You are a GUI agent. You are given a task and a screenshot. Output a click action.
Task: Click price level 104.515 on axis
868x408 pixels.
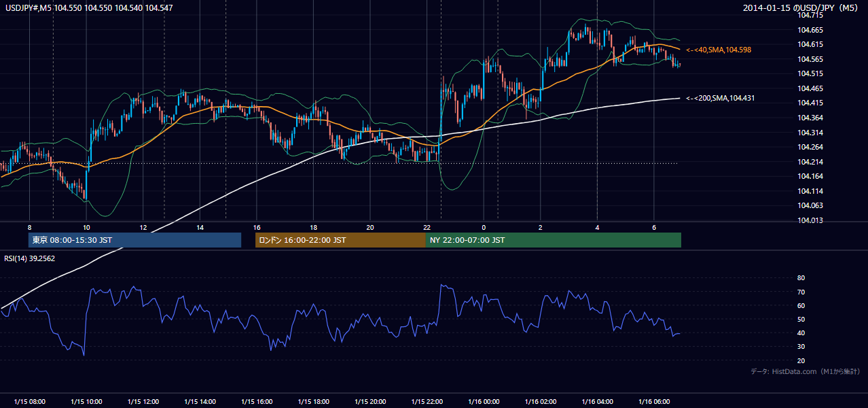[812, 73]
